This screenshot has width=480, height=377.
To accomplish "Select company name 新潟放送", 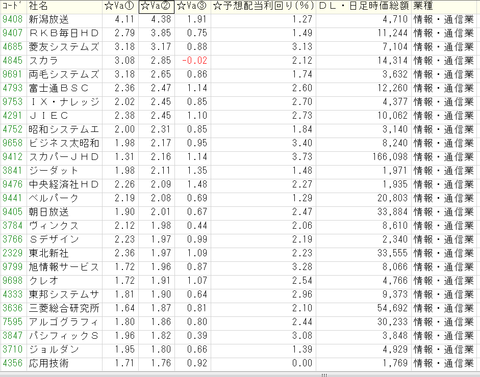I will tap(49, 19).
